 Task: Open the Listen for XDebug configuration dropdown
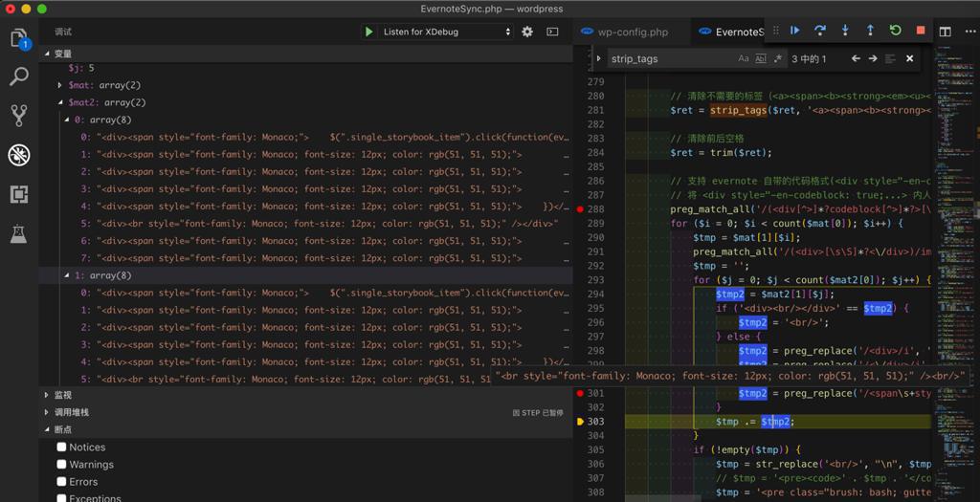[447, 32]
